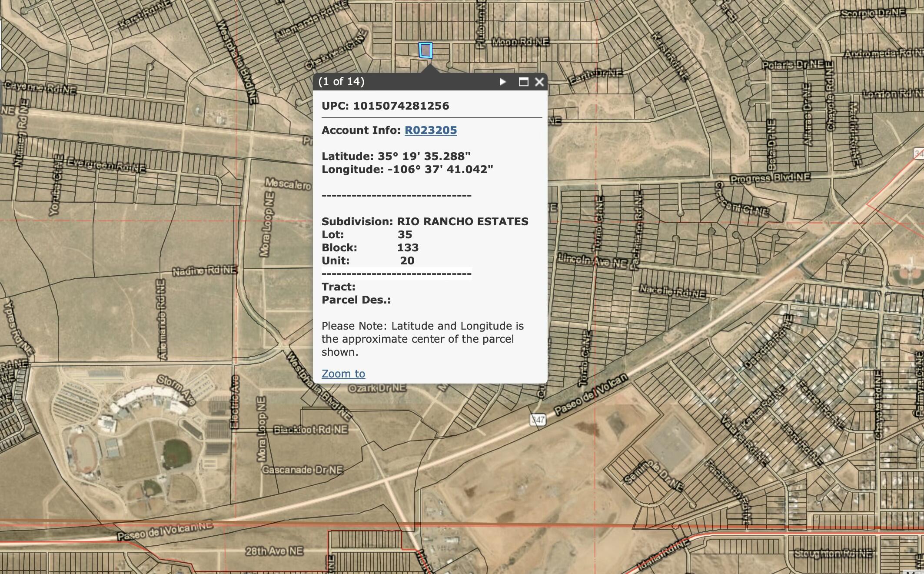This screenshot has height=574, width=924.
Task: Click the Storm Ave road label
Action: point(176,390)
